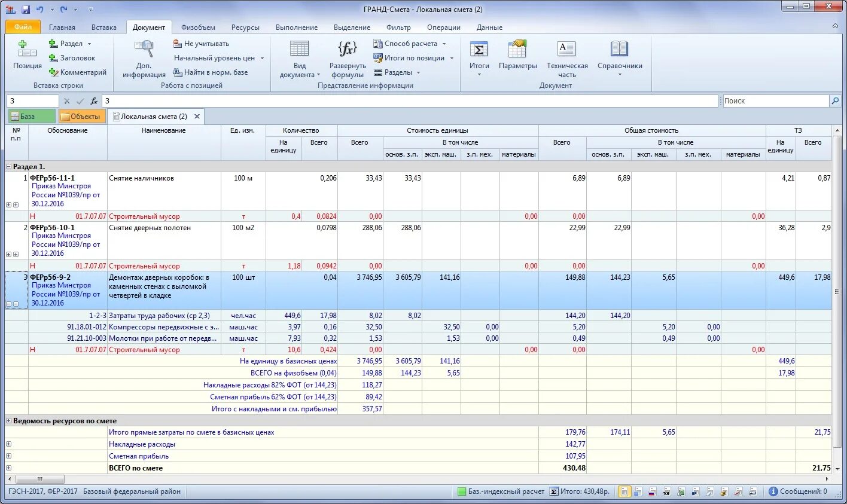
Task: Run search with the magnifier icon
Action: coord(835,101)
